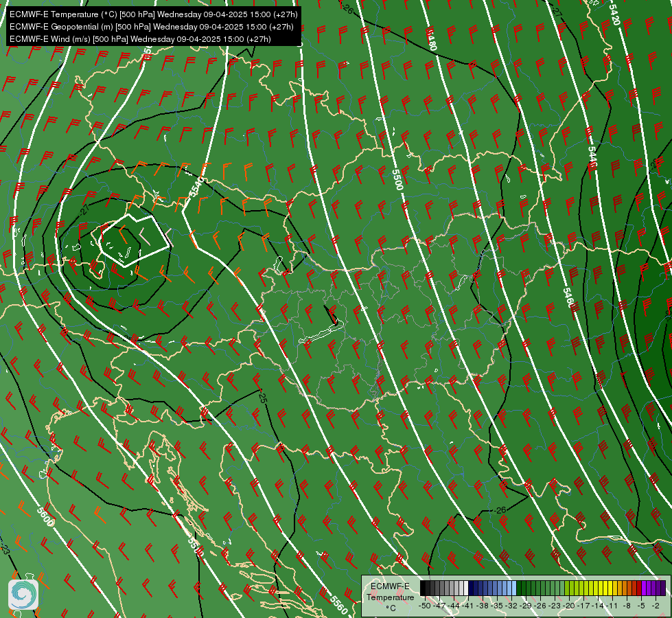
Task: Click the legend tick label -38
Action: coord(483,606)
